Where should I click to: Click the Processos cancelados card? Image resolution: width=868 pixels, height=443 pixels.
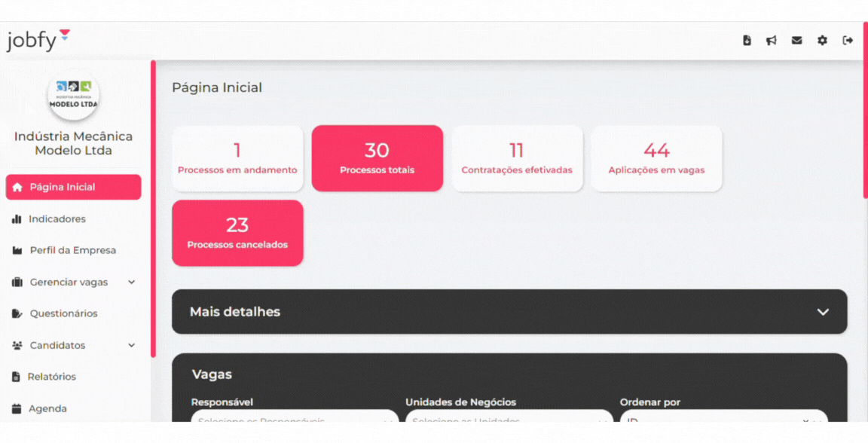237,233
